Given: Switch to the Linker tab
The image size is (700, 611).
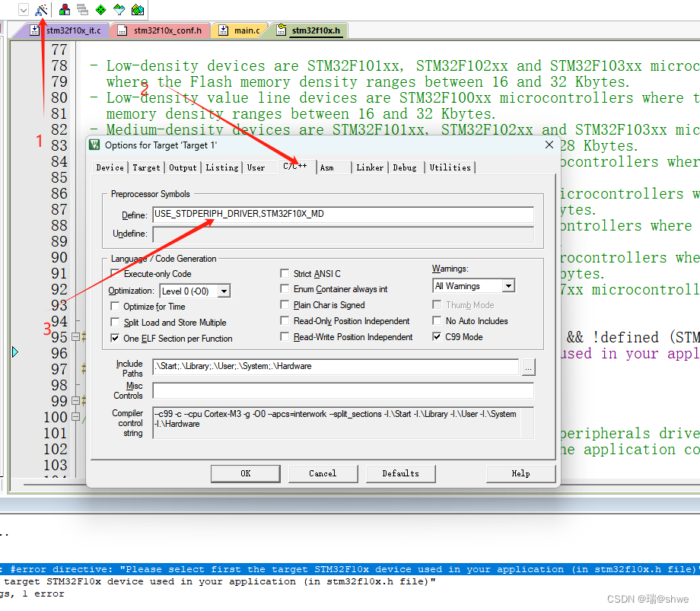Looking at the screenshot, I should point(370,167).
